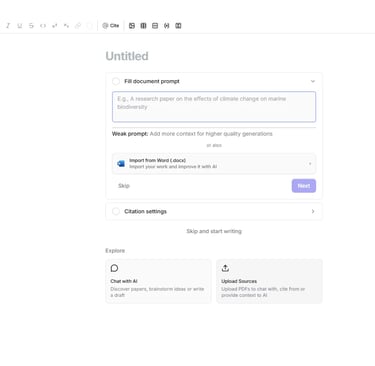Click the Word document icon
This screenshot has height=366, width=375.
point(121,164)
